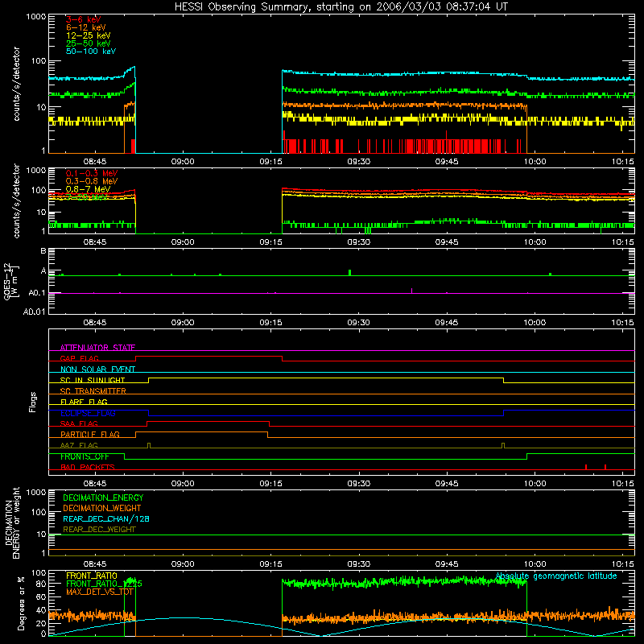Image resolution: width=644 pixels, height=644 pixels.
Task: Click the Degrees or % axis title
Action: (21, 603)
